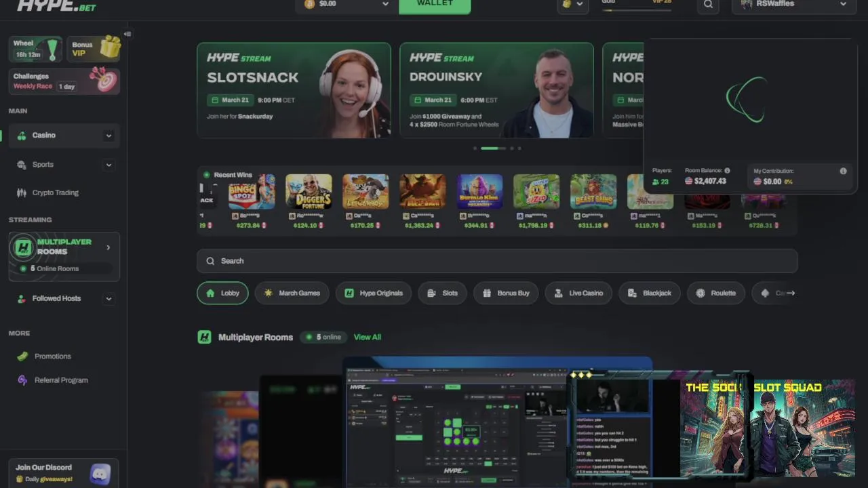Open the Wheel bonus timer tile
The width and height of the screenshot is (868, 488).
(x=36, y=49)
